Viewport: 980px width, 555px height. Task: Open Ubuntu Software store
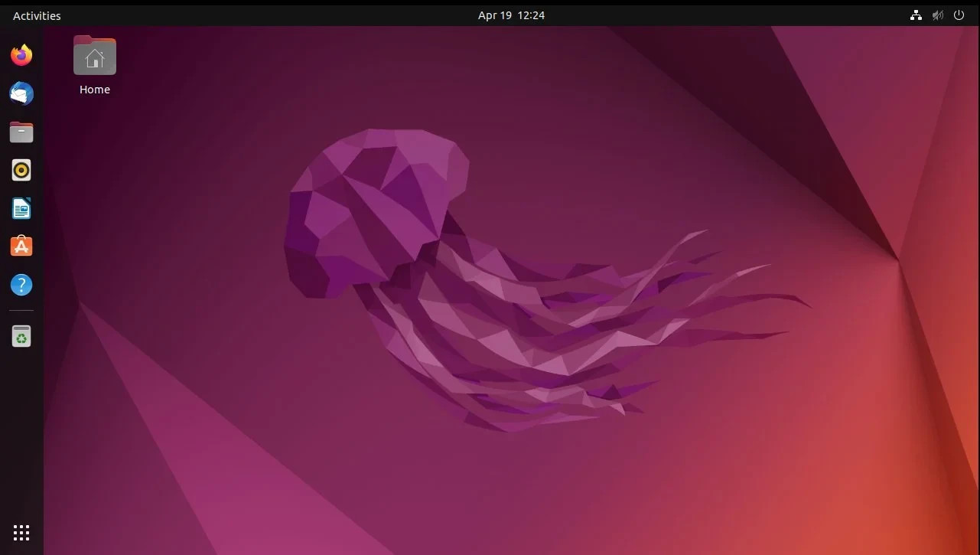point(21,246)
